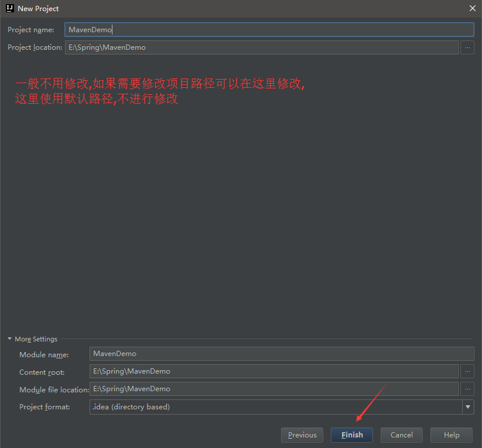Click the Project format dropdown arrow
482x448 pixels.
pos(468,407)
